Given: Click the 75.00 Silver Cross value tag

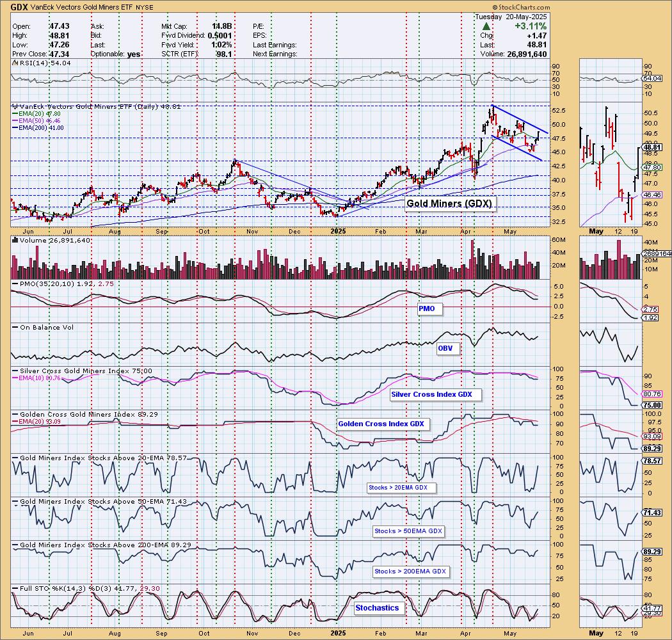Looking at the screenshot, I should 653,405.
